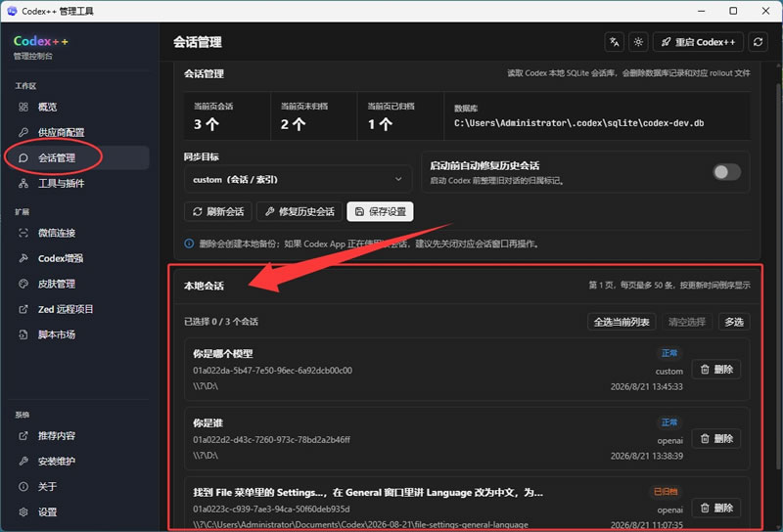The height and width of the screenshot is (532, 783).
Task: Toggle 启动前自动修复历史会话 switch
Action: click(x=726, y=172)
